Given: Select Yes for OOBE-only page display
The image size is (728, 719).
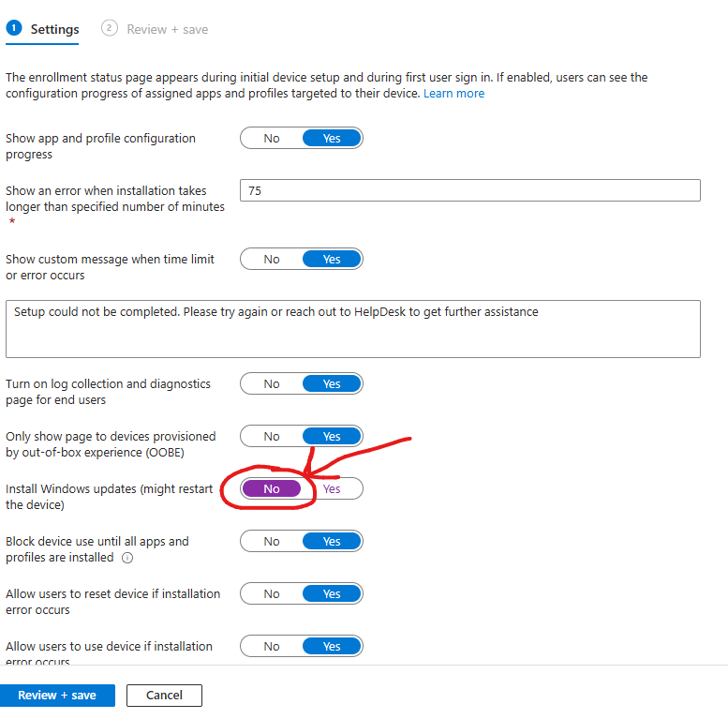Looking at the screenshot, I should 332,437.
